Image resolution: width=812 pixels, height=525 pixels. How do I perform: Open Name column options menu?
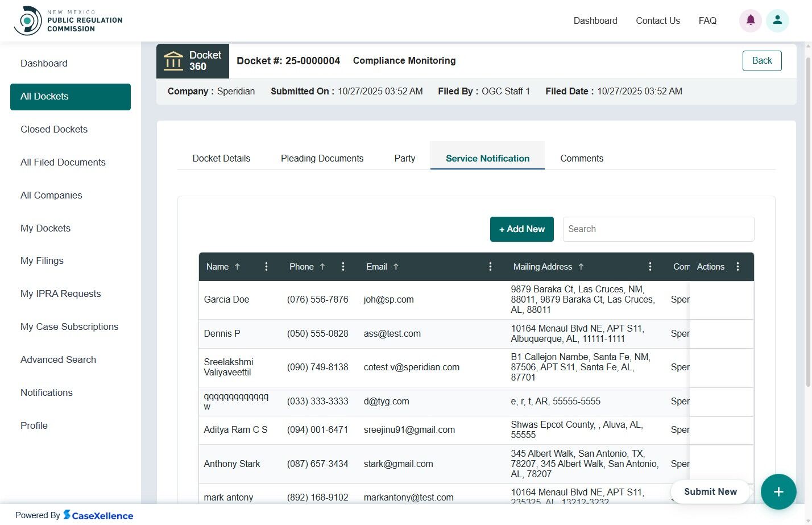pyautogui.click(x=266, y=267)
